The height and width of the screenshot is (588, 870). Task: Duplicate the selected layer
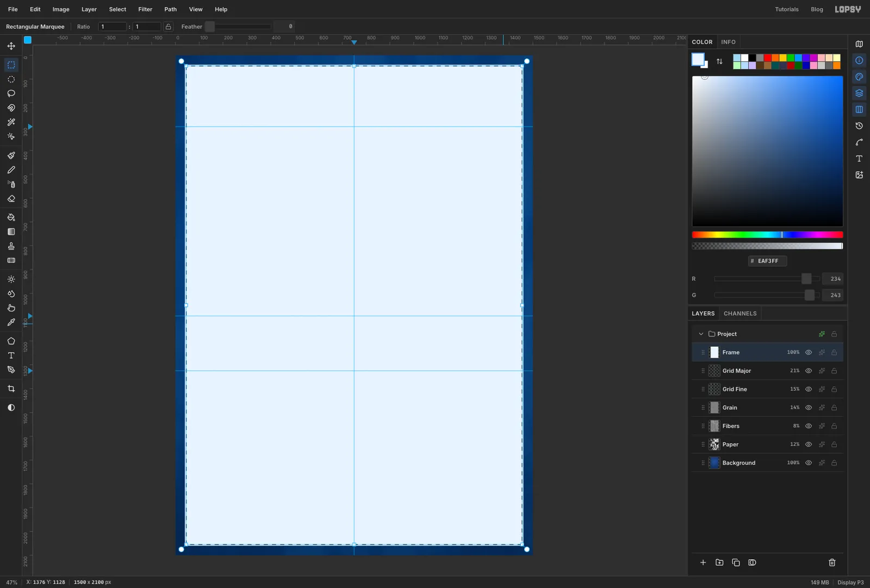736,562
